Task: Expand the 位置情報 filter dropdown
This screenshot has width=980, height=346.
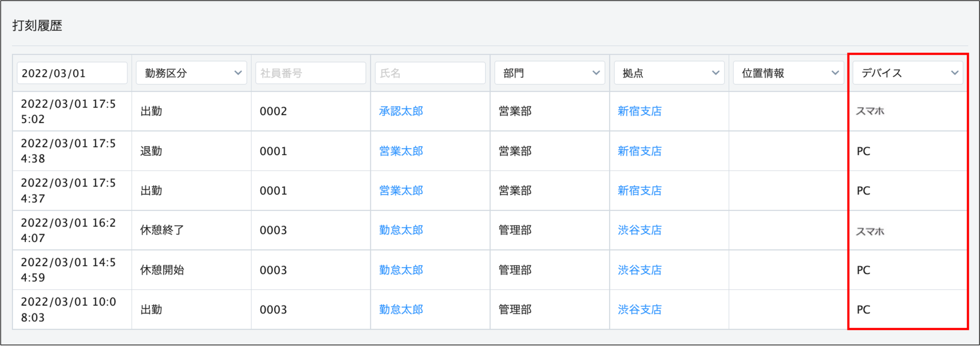Action: pyautogui.click(x=788, y=73)
